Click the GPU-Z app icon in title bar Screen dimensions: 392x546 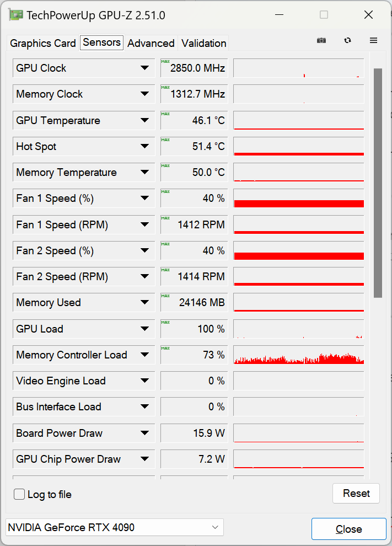click(16, 15)
